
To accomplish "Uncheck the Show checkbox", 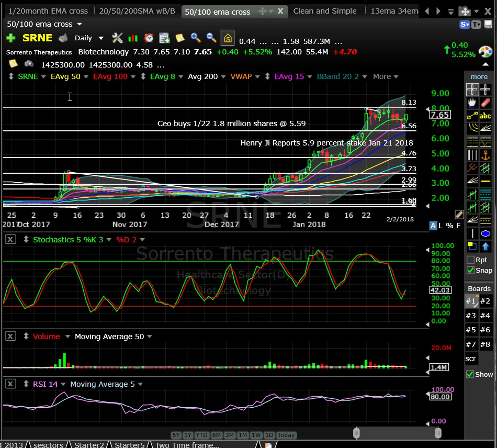I will [470, 374].
